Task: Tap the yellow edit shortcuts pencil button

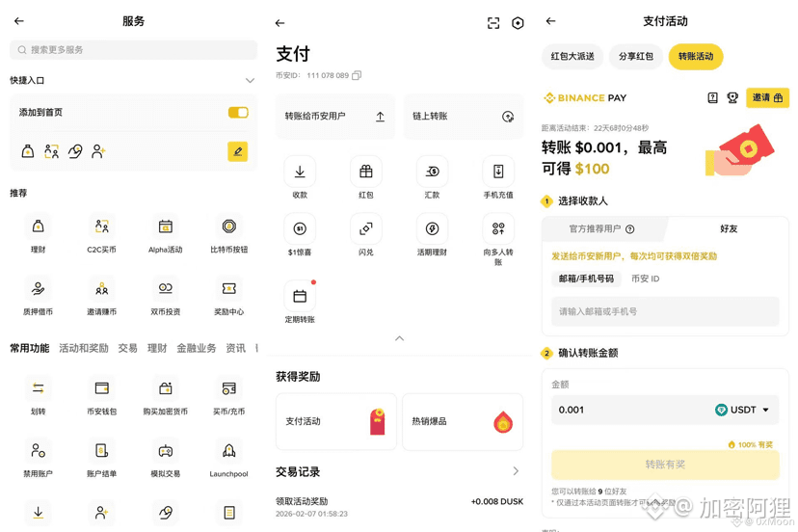Action: pos(237,151)
